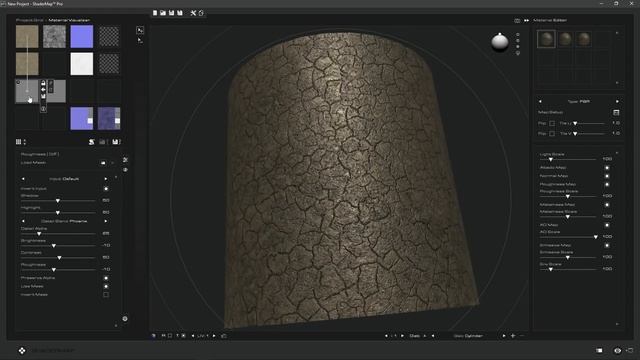
Task: Click the save project icon
Action: pos(171,13)
